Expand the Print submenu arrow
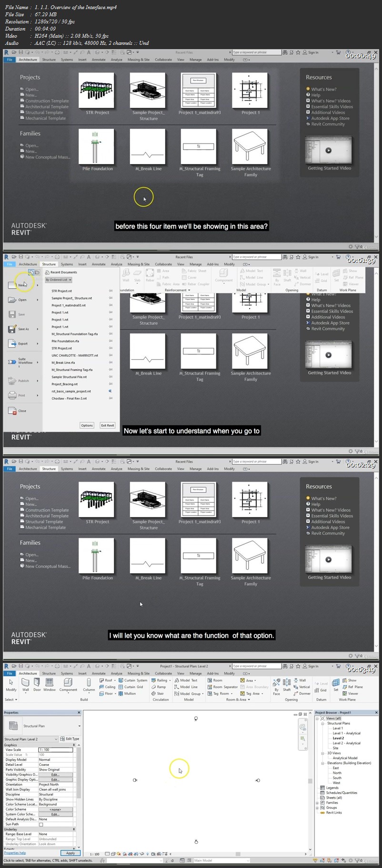The image size is (382, 868). pyautogui.click(x=38, y=395)
